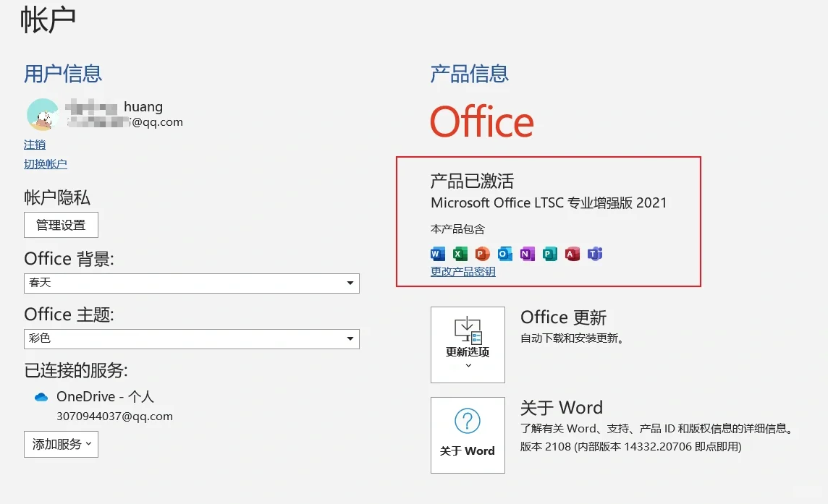Click Microsoft Office LTSC 专业增强版 2021 text
The height and width of the screenshot is (504, 828).
[549, 202]
